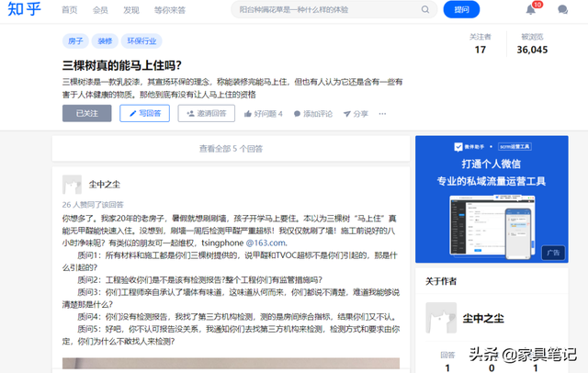Screen dimensions: 588x373
Task: Switch to the 发现 nav tab
Action: point(131,10)
